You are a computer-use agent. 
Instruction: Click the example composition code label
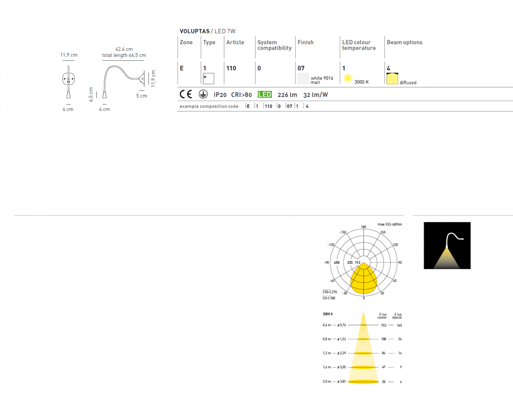pos(209,106)
